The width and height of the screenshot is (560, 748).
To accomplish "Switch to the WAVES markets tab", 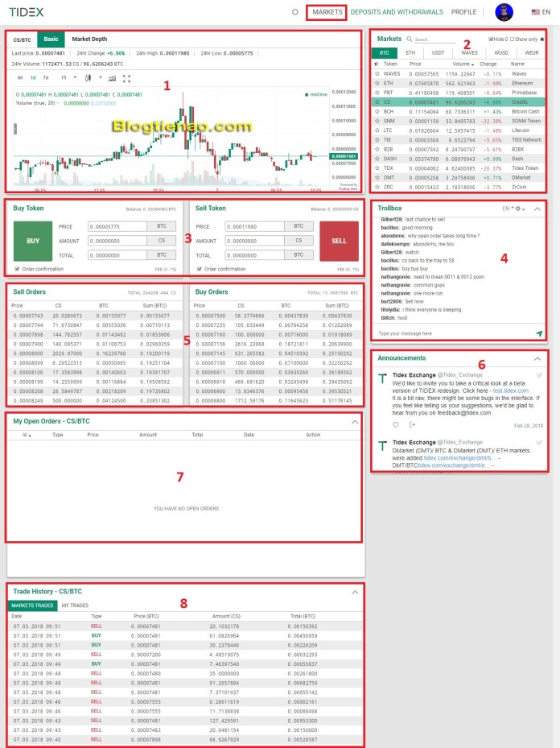I will (469, 53).
